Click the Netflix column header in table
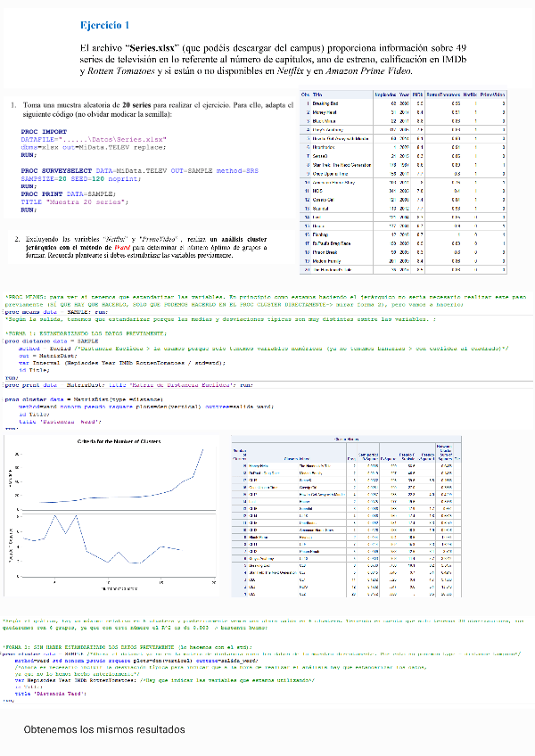 click(x=471, y=94)
